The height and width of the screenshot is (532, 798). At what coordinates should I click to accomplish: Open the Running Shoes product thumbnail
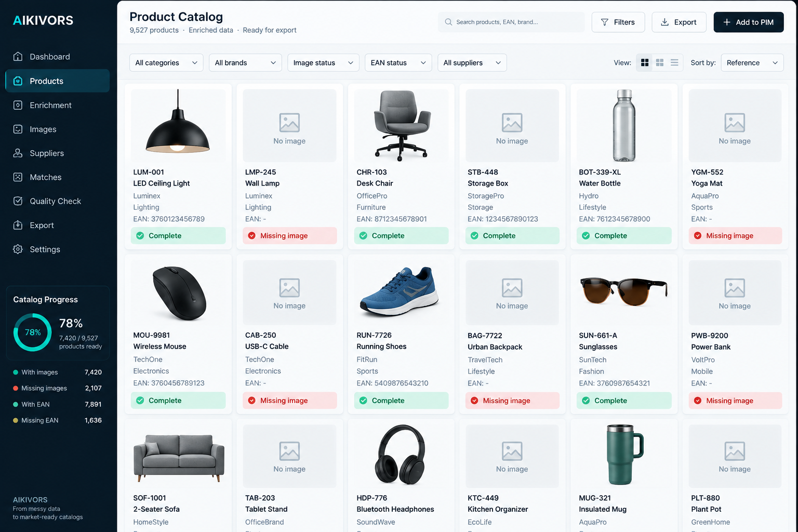(x=401, y=292)
